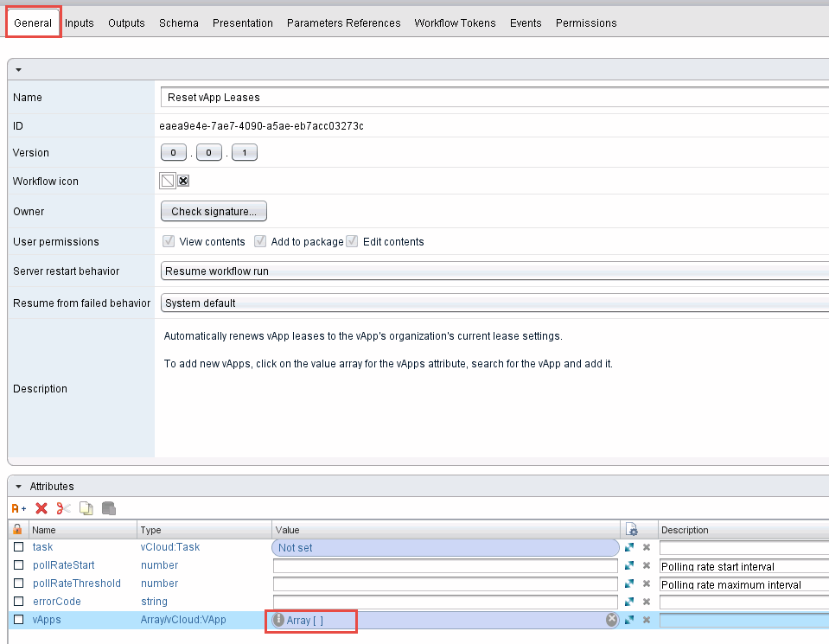Switch to the Schema tab
829x644 pixels.
178,23
